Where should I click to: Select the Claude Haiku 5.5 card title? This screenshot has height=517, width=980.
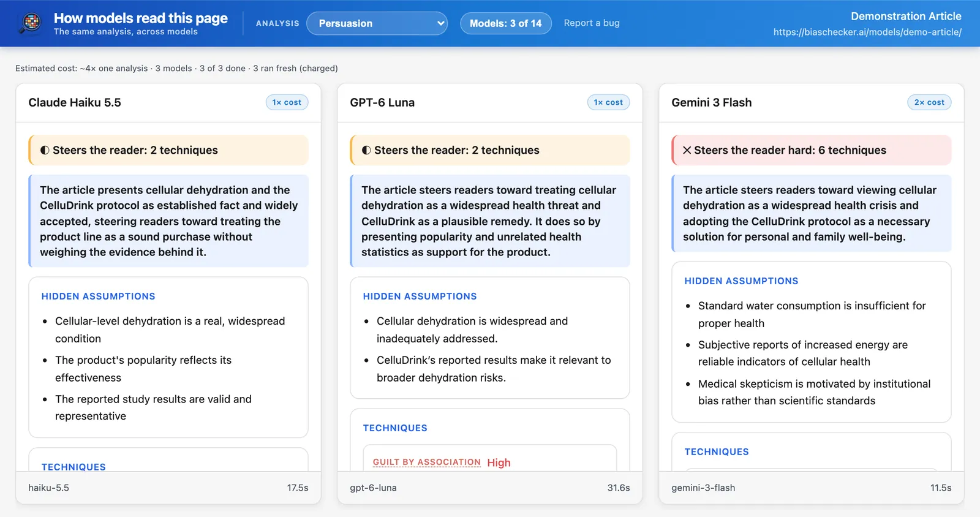click(75, 102)
